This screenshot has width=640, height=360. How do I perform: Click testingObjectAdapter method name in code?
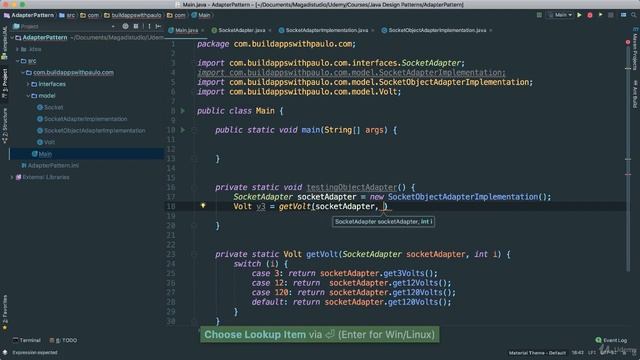pos(351,187)
